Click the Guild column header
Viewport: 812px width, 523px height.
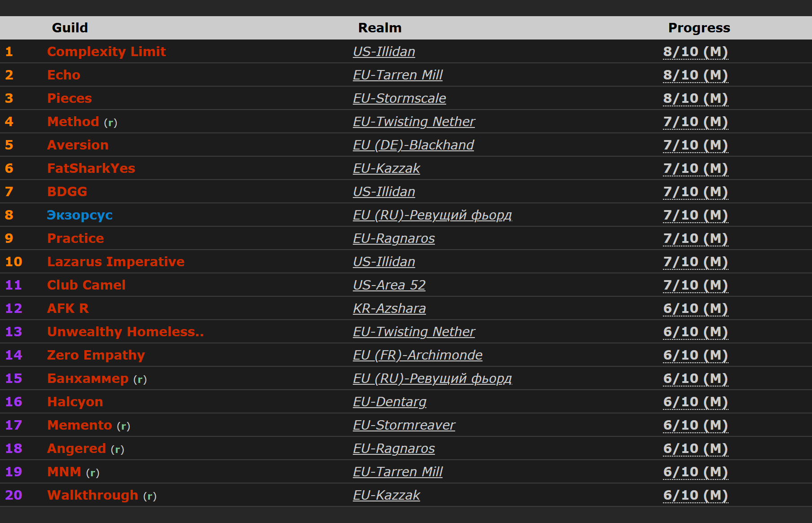tap(70, 28)
